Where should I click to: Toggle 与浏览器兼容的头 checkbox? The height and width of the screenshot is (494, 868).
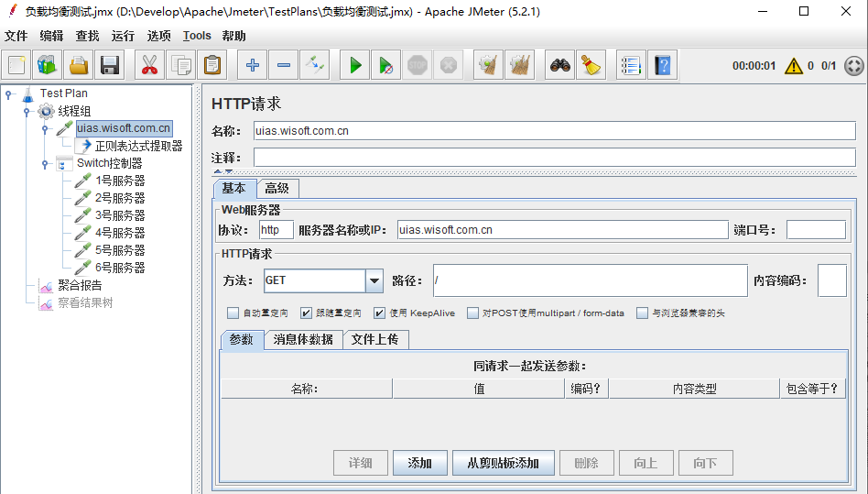pos(642,313)
